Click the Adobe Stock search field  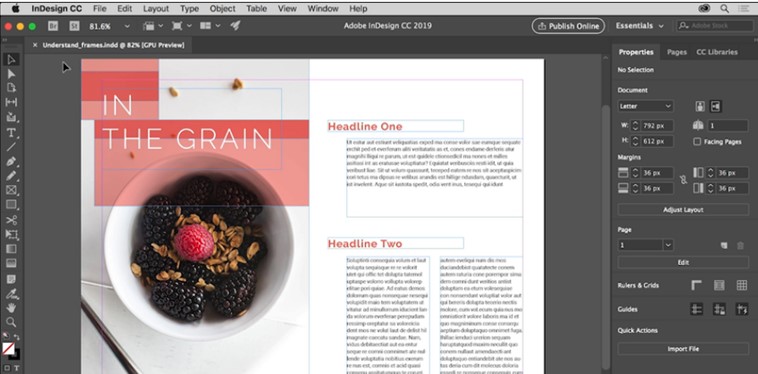coord(714,26)
